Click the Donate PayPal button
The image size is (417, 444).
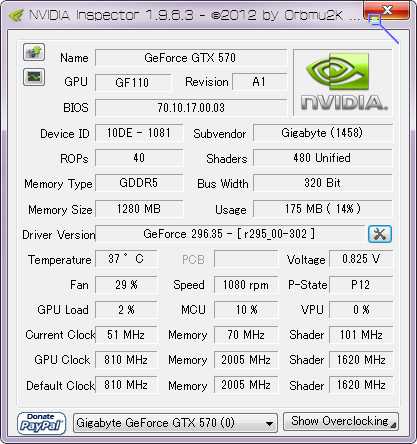[x=41, y=423]
